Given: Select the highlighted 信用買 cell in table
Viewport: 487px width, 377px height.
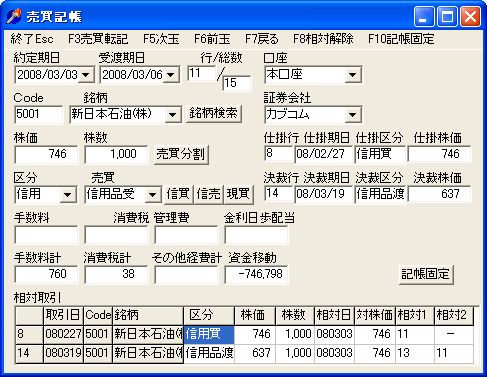Looking at the screenshot, I should click(x=209, y=334).
